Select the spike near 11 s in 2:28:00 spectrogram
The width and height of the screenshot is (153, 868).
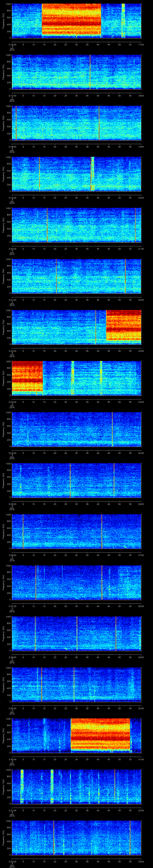click(x=35, y=633)
